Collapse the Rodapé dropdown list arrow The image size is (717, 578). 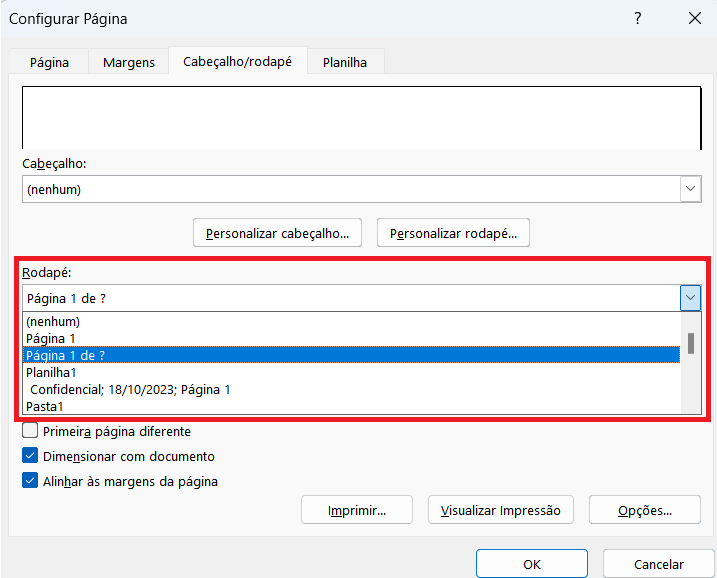(690, 298)
